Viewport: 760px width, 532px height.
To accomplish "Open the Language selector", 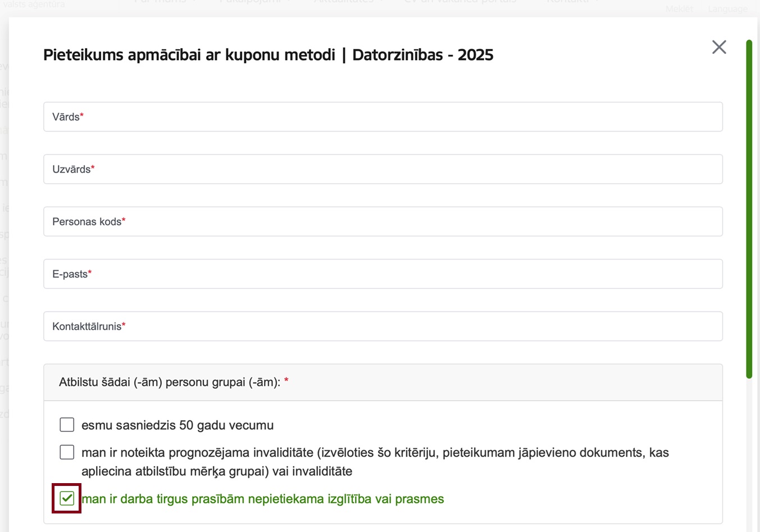I will tap(727, 9).
